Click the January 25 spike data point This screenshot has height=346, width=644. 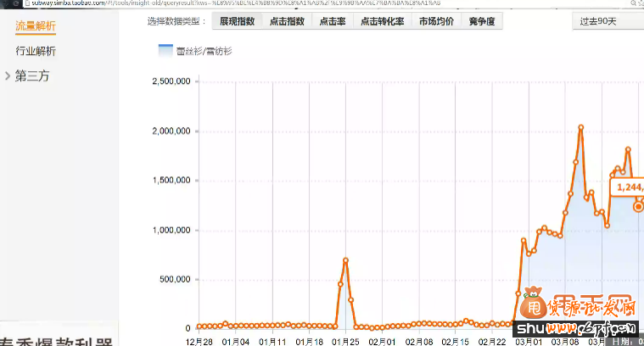345,259
